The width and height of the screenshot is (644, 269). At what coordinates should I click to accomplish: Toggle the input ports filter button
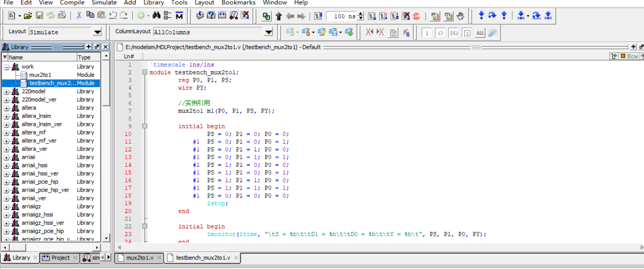coord(427,33)
